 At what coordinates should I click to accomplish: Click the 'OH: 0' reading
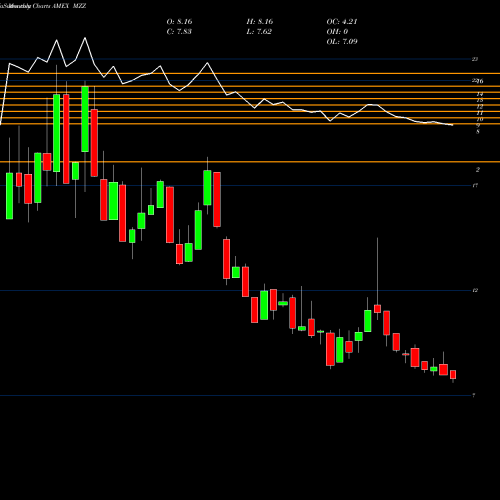tap(337, 32)
